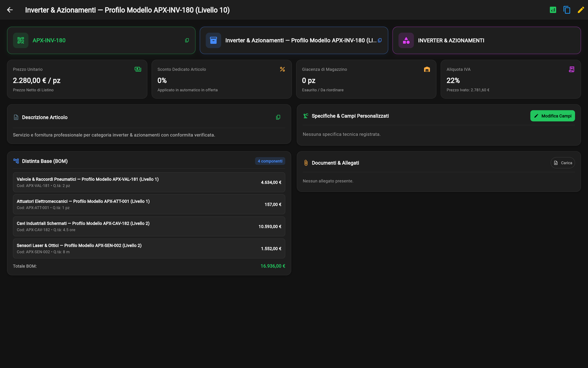Click the 22% VAT rate value
Image resolution: width=588 pixels, height=368 pixels.
coord(453,81)
